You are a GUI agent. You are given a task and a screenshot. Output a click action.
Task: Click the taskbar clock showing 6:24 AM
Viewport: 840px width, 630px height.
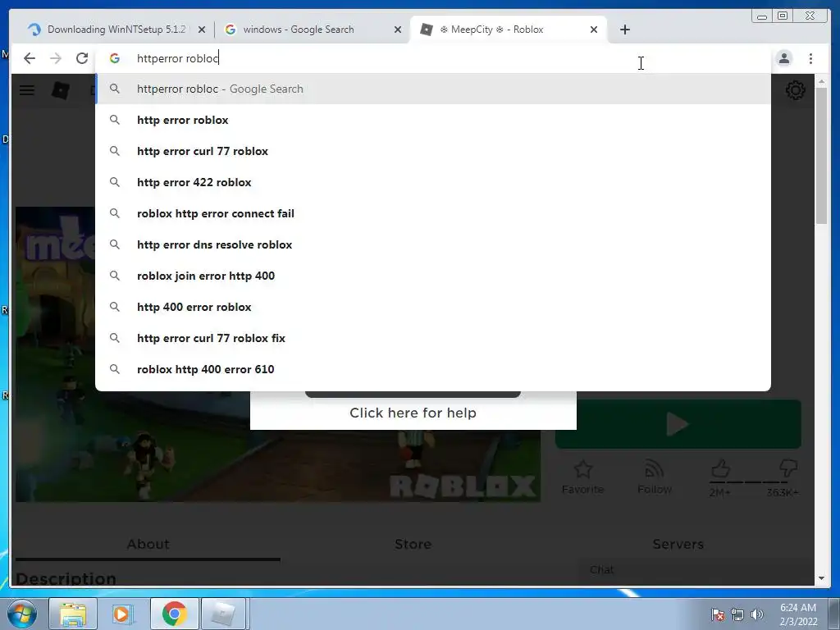coord(798,614)
